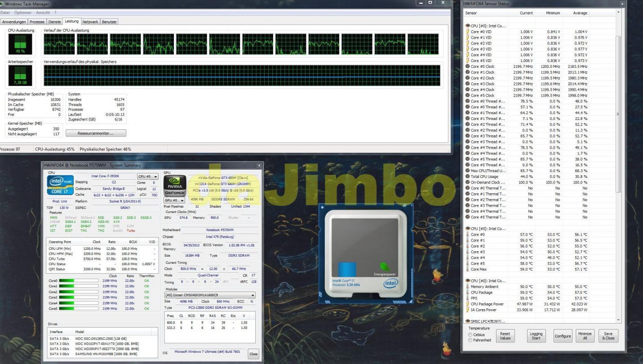The height and width of the screenshot is (364, 643).
Task: Switch to the Anwendungen tab
Action: (14, 22)
